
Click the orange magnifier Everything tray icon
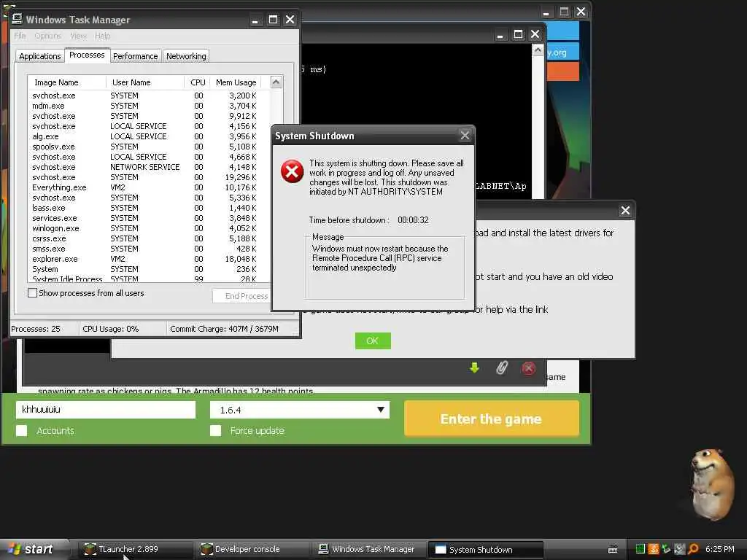693,549
